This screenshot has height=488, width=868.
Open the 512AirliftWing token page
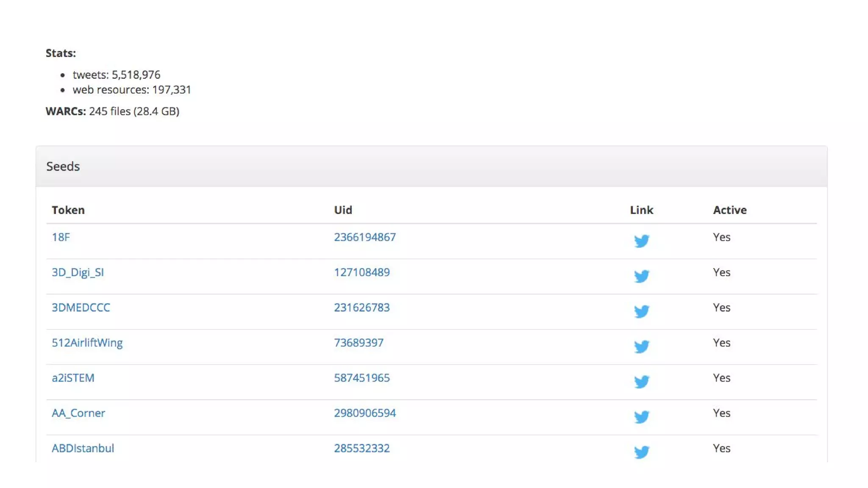(87, 343)
